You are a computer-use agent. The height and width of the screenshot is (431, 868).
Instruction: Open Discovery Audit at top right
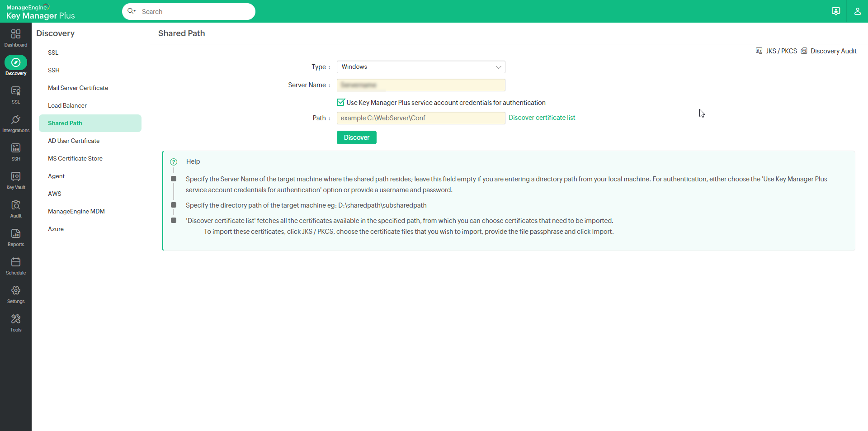pyautogui.click(x=834, y=51)
